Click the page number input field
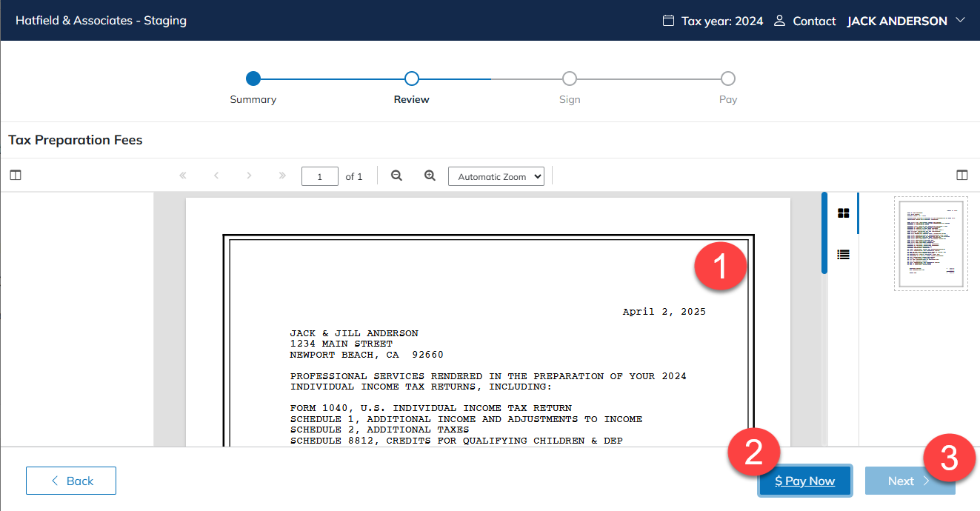The image size is (980, 511). (319, 176)
